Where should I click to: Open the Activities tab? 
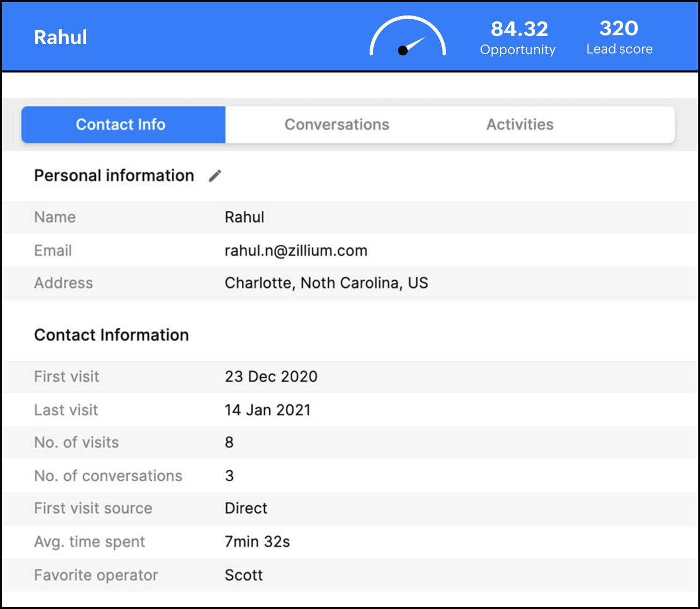click(x=520, y=124)
